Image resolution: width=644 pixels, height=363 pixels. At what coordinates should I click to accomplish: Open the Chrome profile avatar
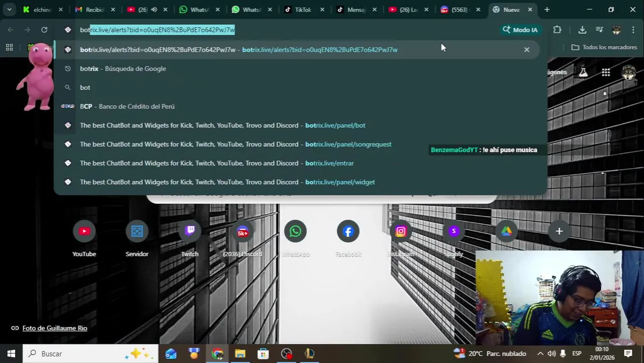tap(616, 30)
